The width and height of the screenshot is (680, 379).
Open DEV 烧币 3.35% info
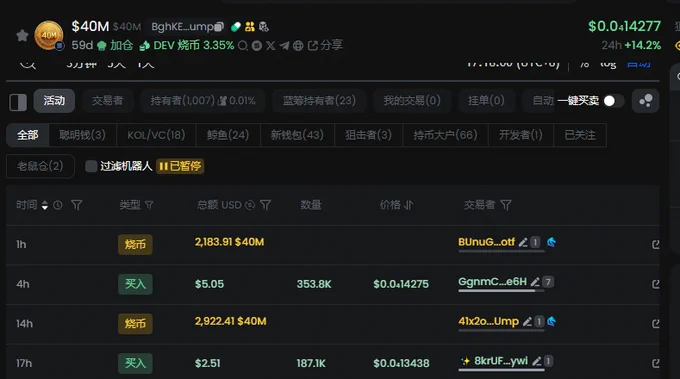[x=187, y=45]
